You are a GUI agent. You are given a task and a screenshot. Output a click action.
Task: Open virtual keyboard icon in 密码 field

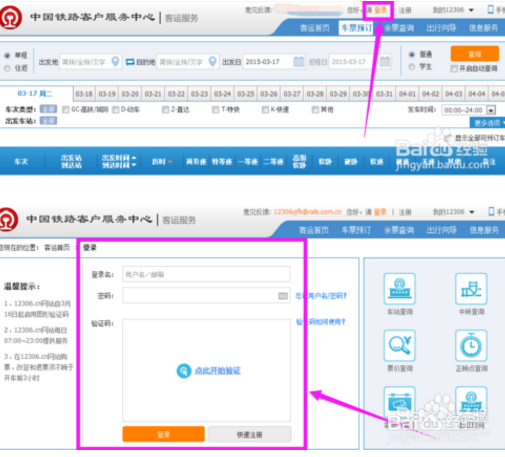pyautogui.click(x=283, y=296)
